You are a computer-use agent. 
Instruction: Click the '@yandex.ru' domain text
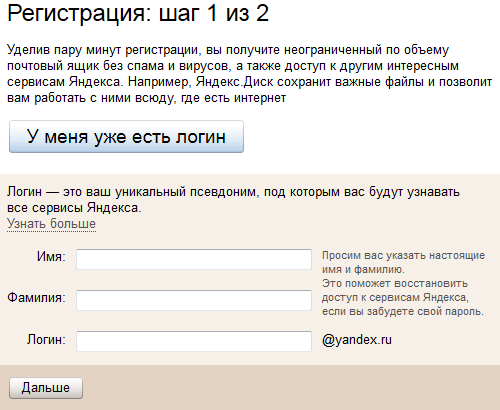357,340
